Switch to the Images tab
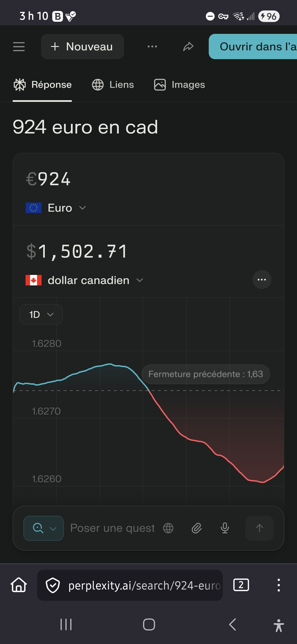Screen dimensions: 297x644 point(180,85)
